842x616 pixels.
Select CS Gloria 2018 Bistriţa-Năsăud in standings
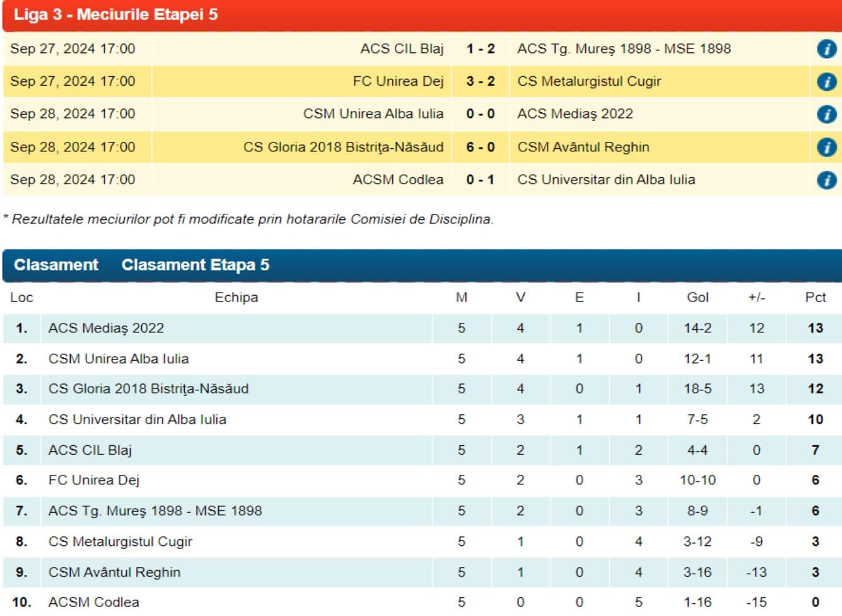click(x=148, y=389)
